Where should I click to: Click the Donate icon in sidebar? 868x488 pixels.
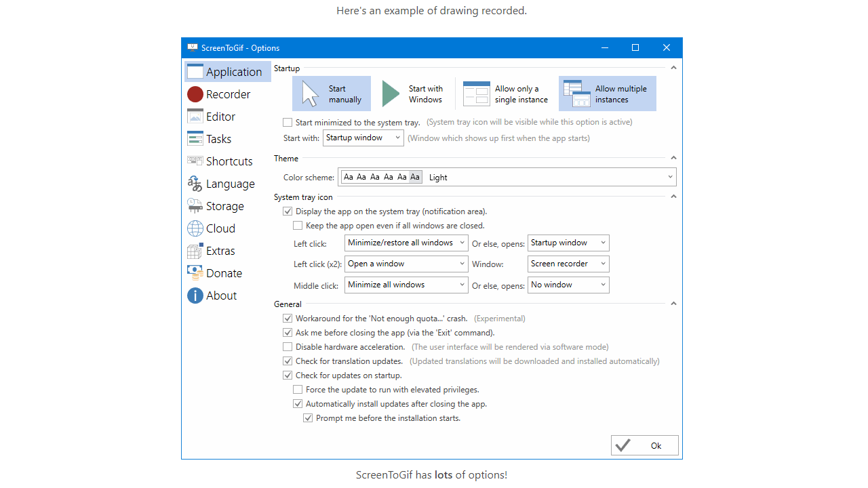195,273
